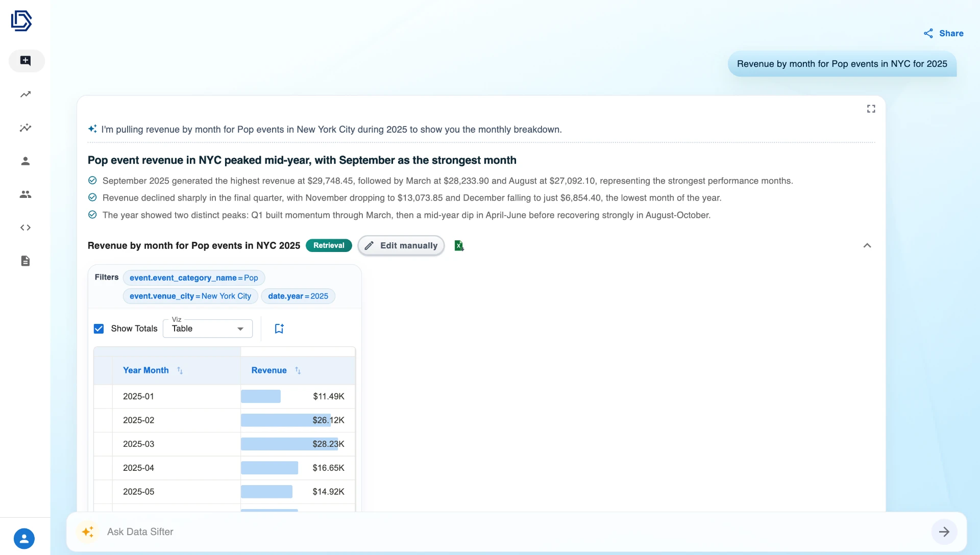The height and width of the screenshot is (555, 980).
Task: Sort by Revenue column
Action: (298, 370)
